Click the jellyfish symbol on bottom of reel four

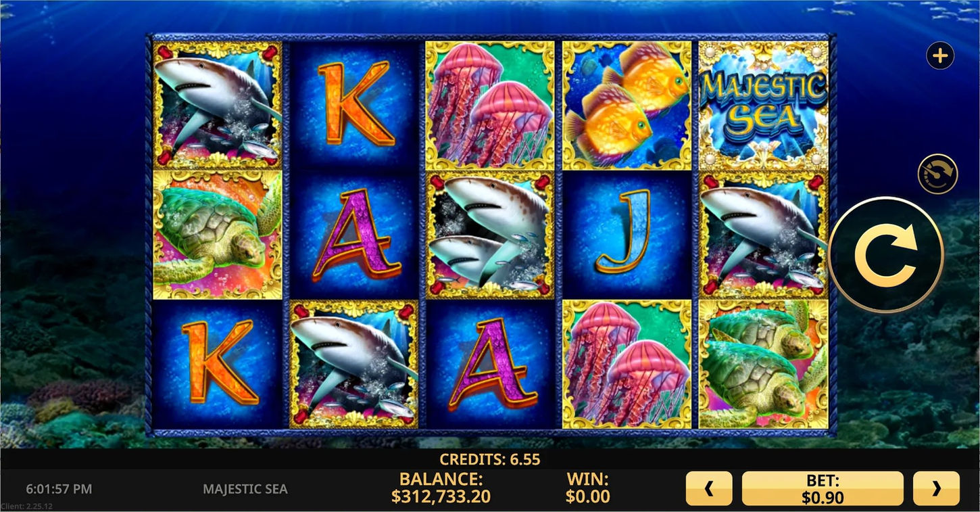coord(627,364)
